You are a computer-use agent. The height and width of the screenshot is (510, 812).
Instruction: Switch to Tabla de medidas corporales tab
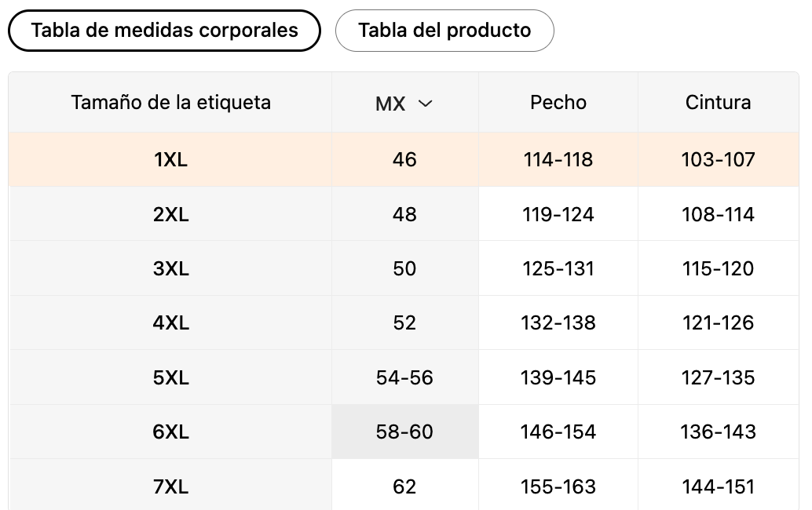coord(164,31)
